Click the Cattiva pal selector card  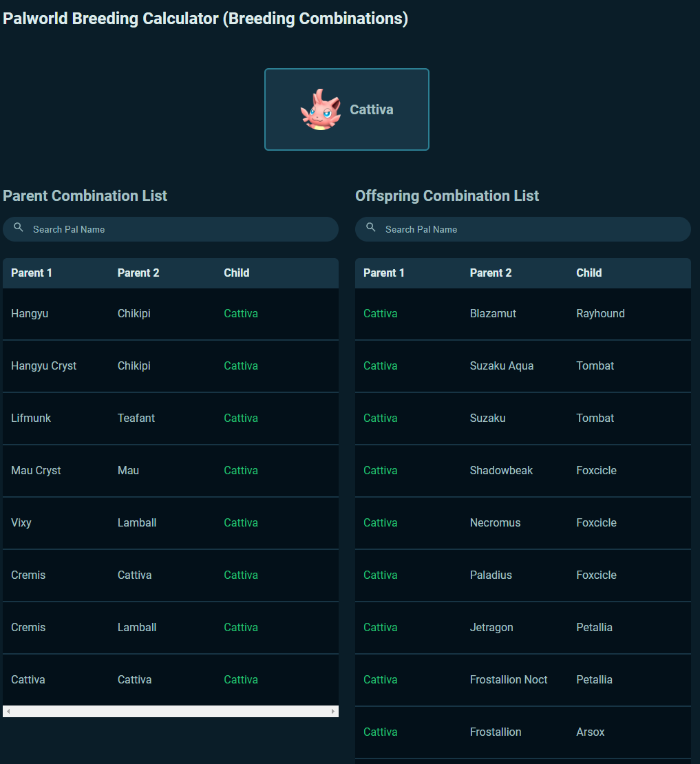[346, 109]
